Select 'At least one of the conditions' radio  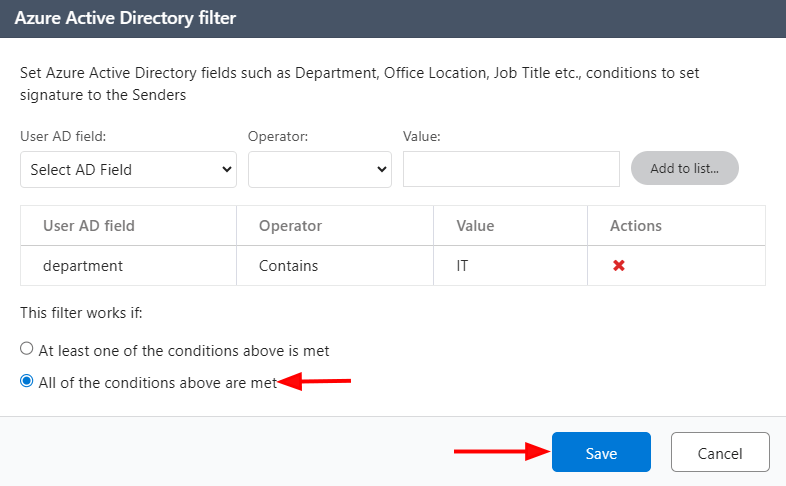click(27, 351)
